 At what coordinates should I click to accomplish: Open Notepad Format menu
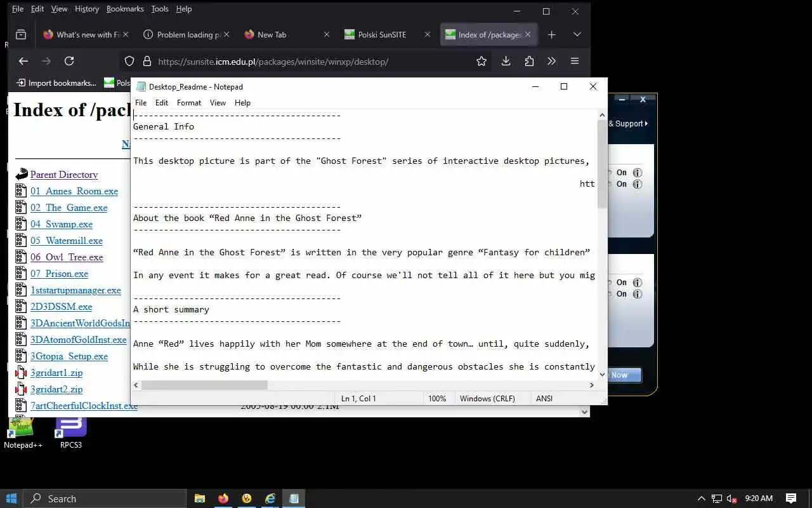click(189, 102)
